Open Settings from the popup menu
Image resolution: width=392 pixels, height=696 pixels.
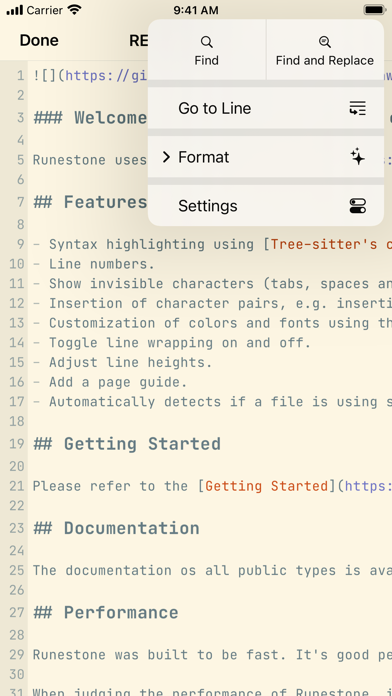pos(265,206)
